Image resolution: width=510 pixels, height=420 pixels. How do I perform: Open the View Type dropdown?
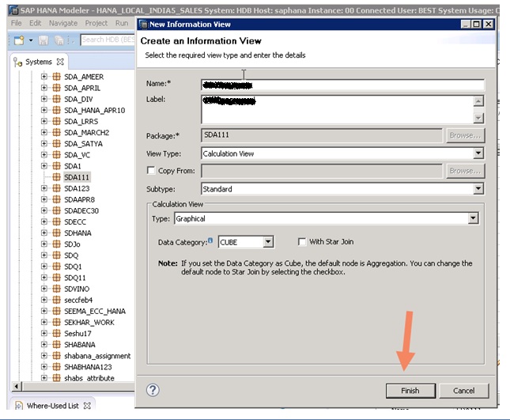pos(478,153)
